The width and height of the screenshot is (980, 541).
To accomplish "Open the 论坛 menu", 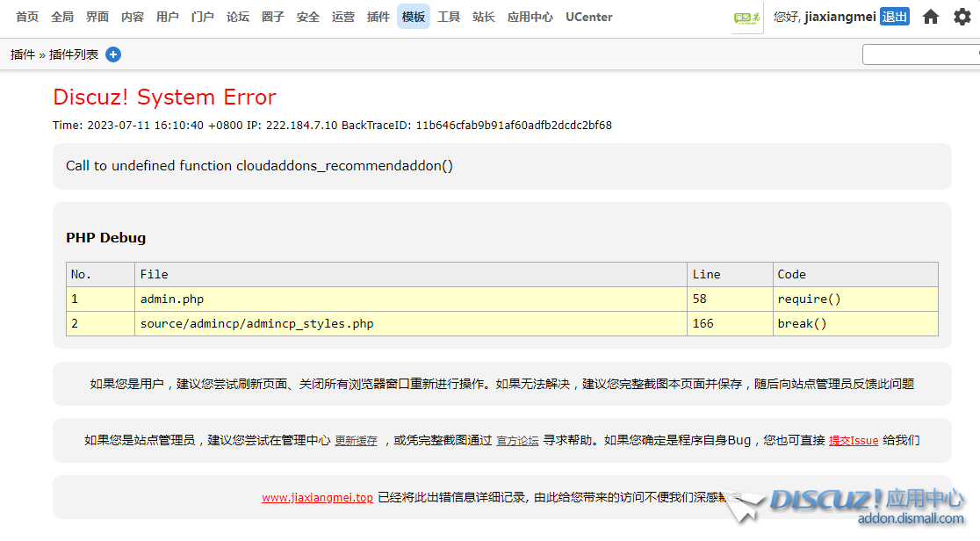I will tap(237, 17).
